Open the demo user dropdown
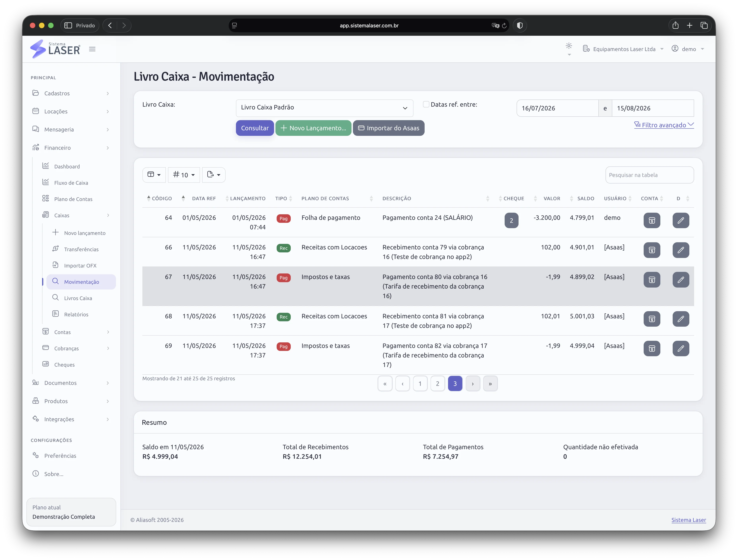 (688, 49)
